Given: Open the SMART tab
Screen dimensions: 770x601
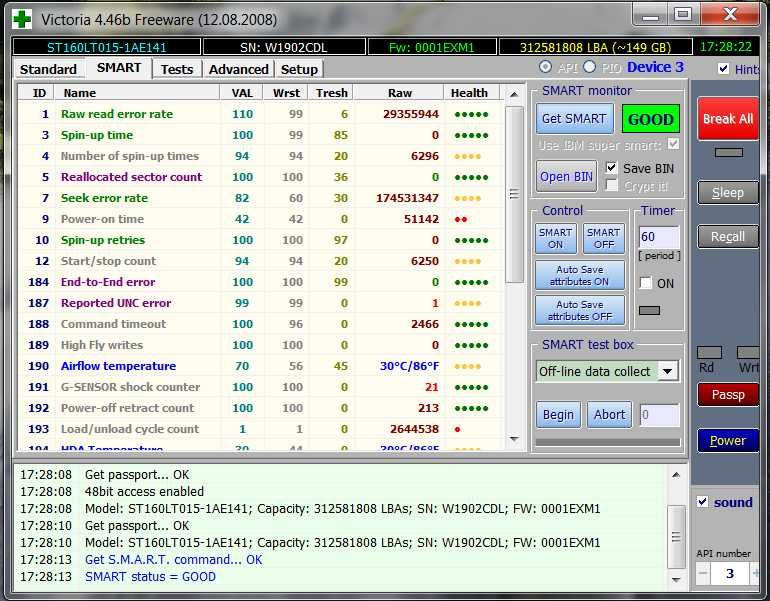Looking at the screenshot, I should click(119, 68).
